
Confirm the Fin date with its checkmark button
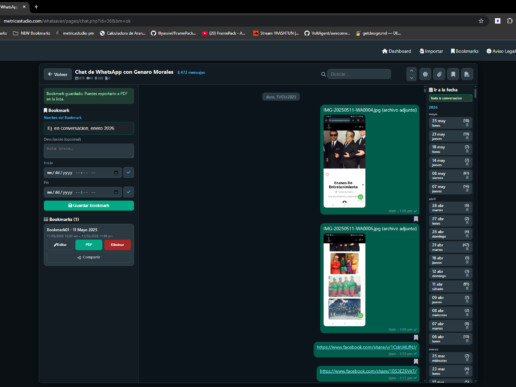click(128, 192)
